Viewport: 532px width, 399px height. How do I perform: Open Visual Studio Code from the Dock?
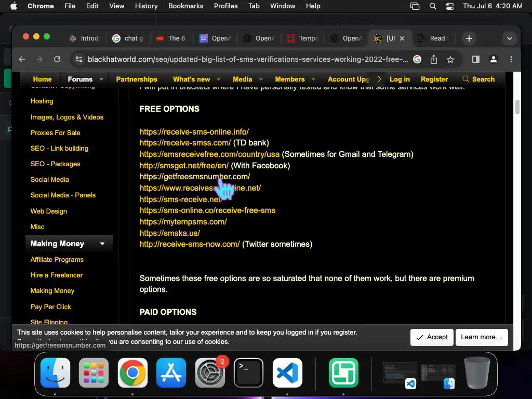tap(287, 373)
